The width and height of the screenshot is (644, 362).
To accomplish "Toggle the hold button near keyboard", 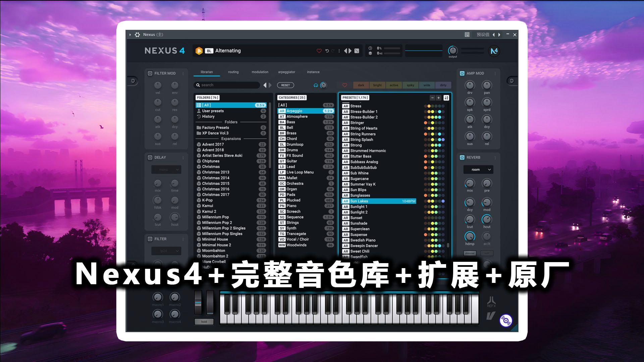I will 204,322.
